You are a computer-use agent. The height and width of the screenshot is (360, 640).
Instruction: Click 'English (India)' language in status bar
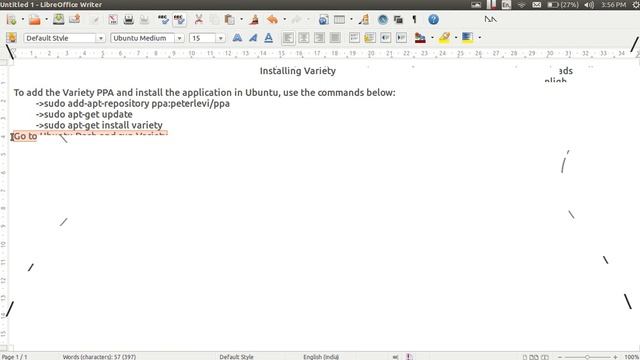[x=321, y=357]
